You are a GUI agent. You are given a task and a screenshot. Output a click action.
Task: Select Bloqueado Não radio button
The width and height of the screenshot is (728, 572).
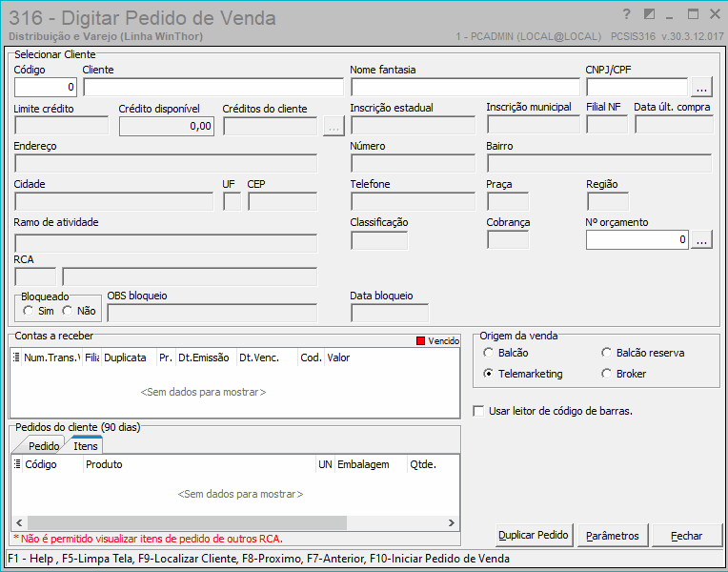68,311
